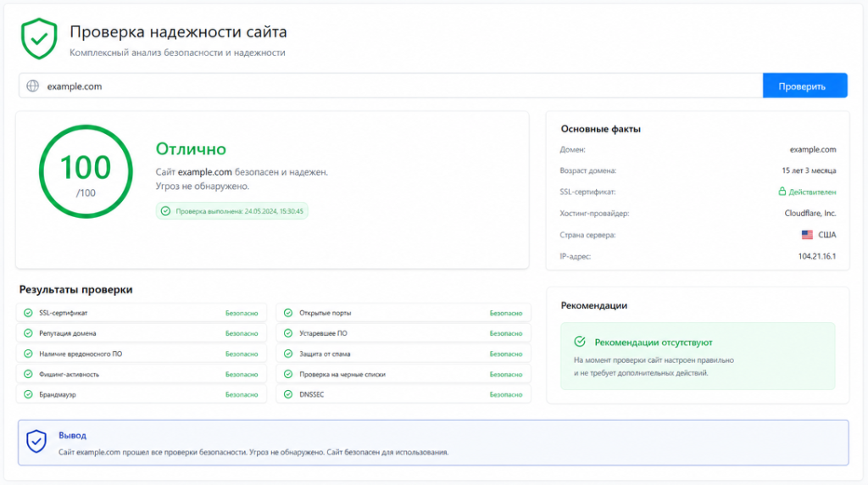The image size is (868, 485).
Task: Click the lock icon next to Действителен
Action: (782, 192)
